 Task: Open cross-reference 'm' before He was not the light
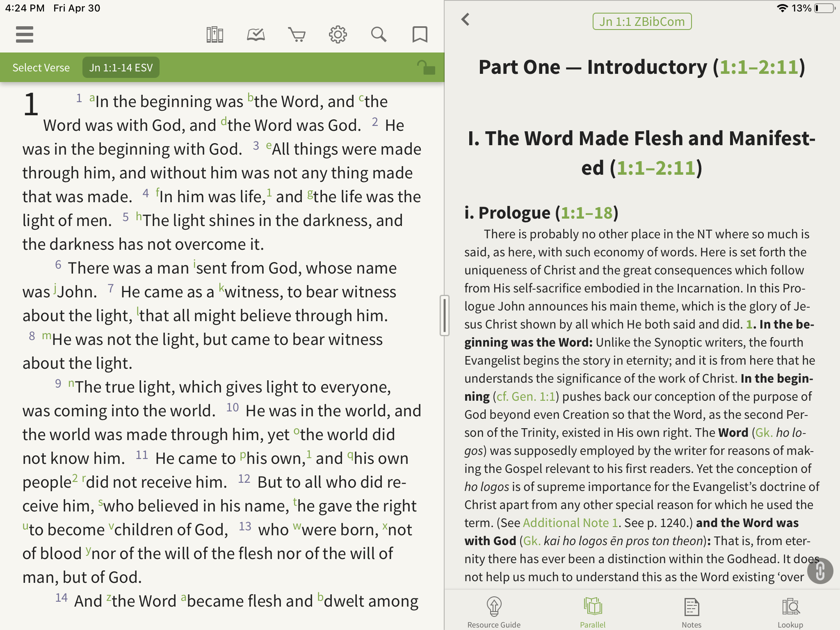click(x=47, y=336)
